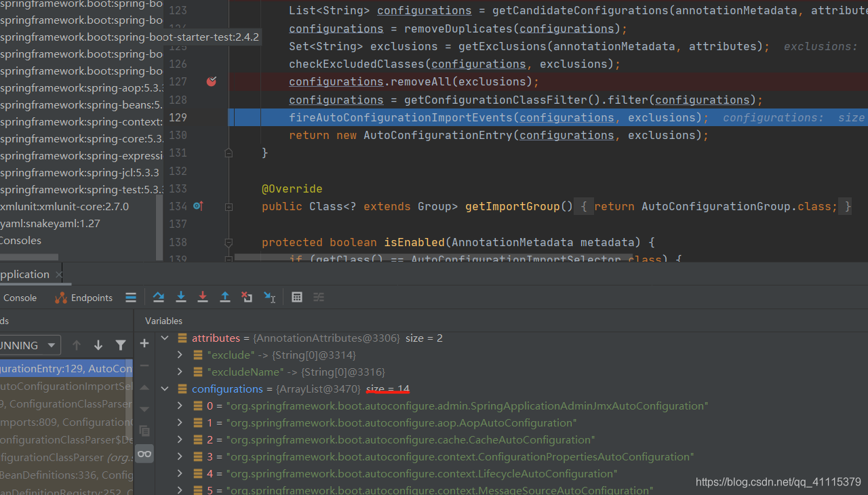868x495 pixels.
Task: Select the LifecycleAutoConfiguration value row
Action: point(422,473)
